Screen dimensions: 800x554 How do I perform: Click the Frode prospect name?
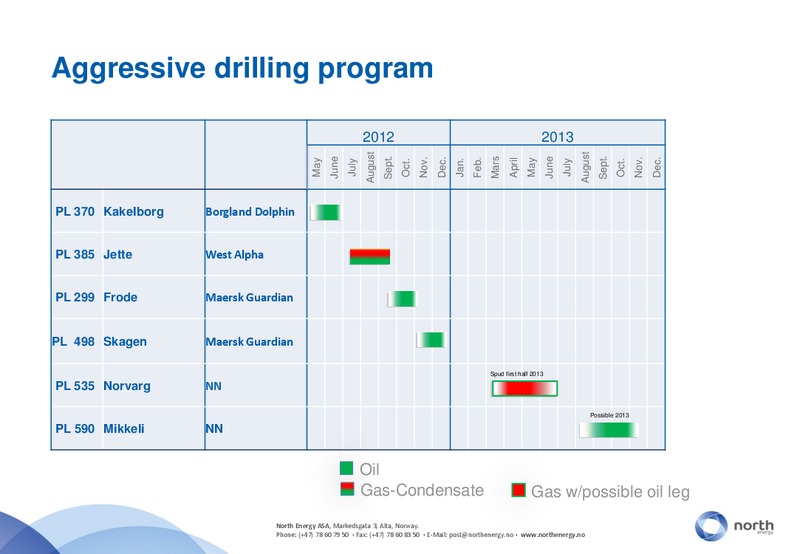(120, 297)
